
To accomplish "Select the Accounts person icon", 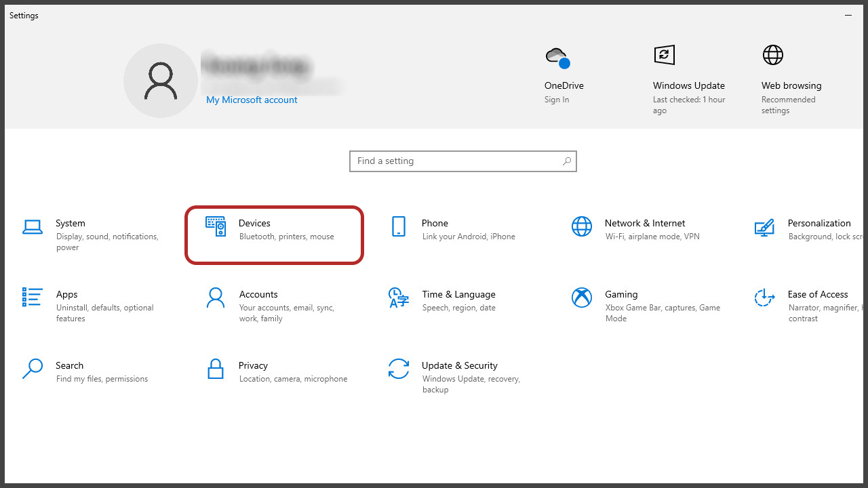I will 216,298.
